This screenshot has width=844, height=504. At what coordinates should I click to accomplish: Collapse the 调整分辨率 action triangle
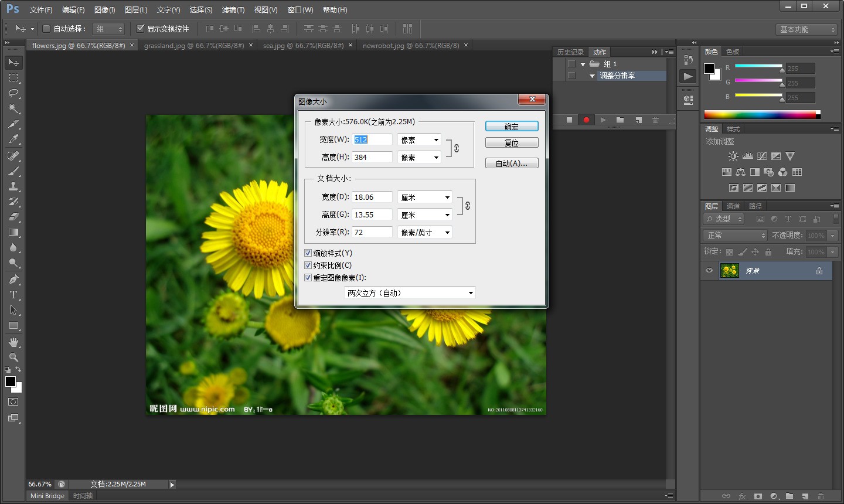click(592, 76)
